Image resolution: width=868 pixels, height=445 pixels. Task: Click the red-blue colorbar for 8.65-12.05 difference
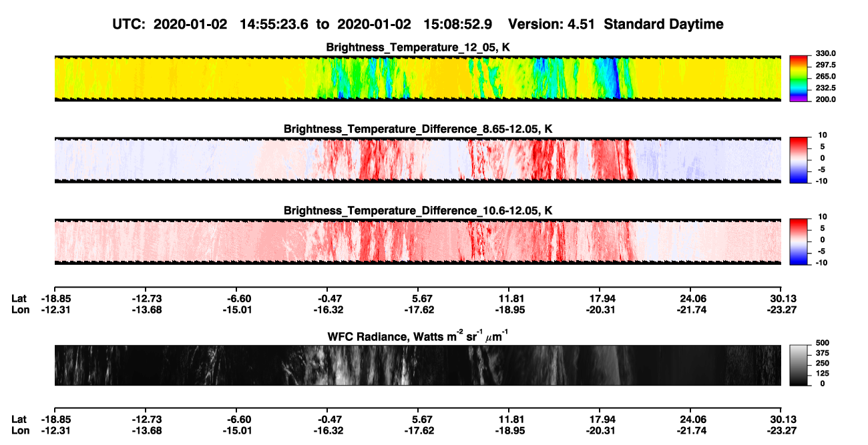point(798,160)
